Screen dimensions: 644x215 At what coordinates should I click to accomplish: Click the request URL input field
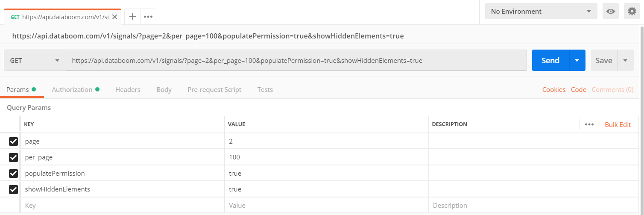click(x=296, y=60)
